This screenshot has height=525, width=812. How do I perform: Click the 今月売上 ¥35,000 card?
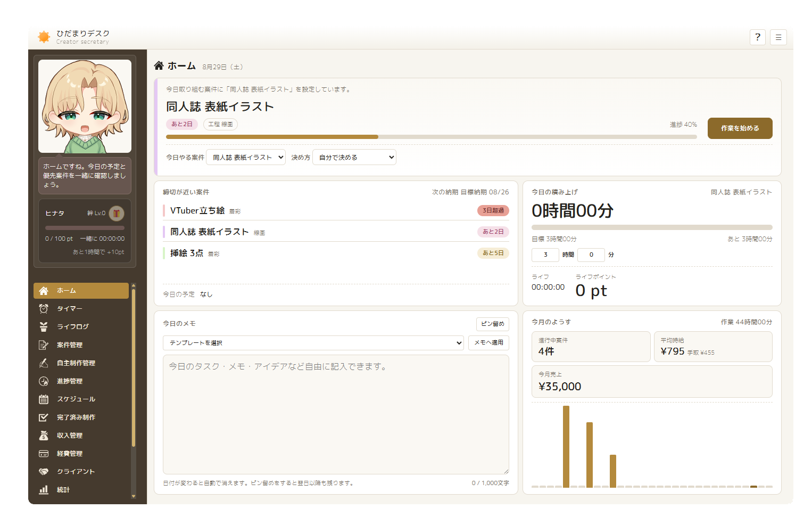(x=652, y=381)
